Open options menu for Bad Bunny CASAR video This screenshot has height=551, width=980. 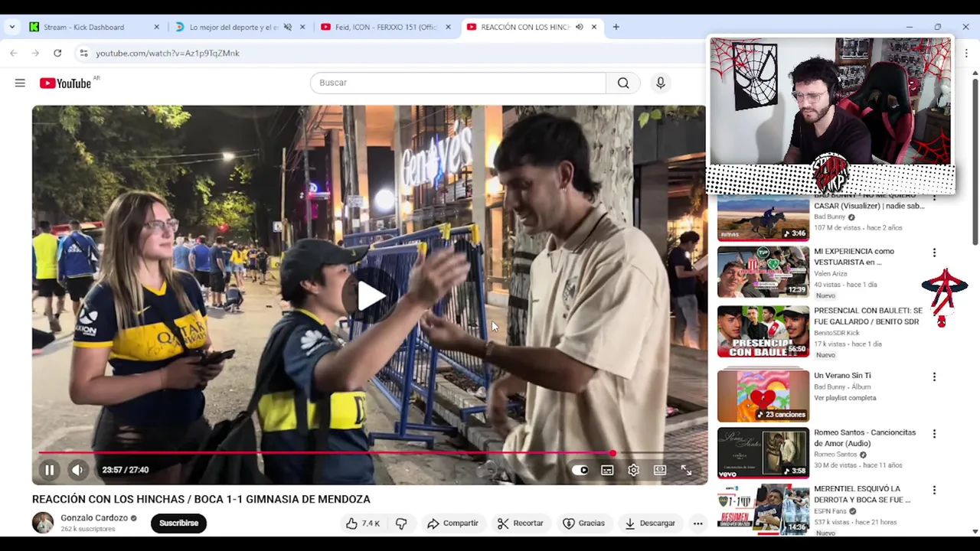coord(934,197)
